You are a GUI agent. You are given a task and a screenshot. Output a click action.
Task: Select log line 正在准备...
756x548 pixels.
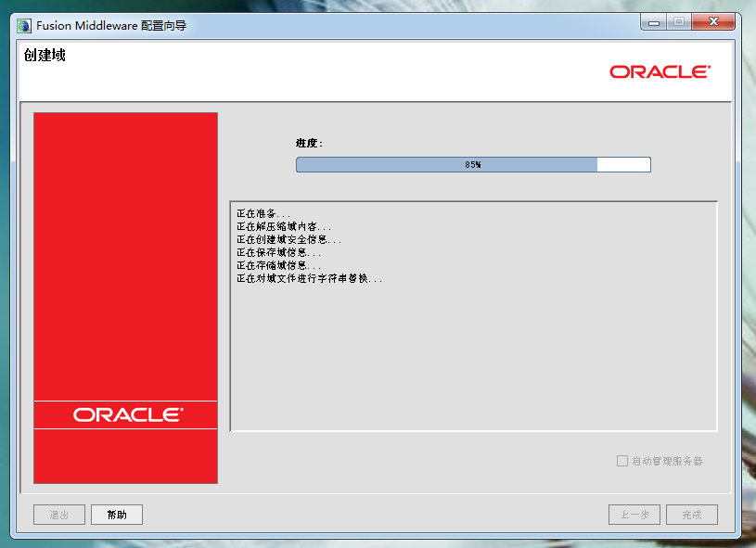point(263,213)
